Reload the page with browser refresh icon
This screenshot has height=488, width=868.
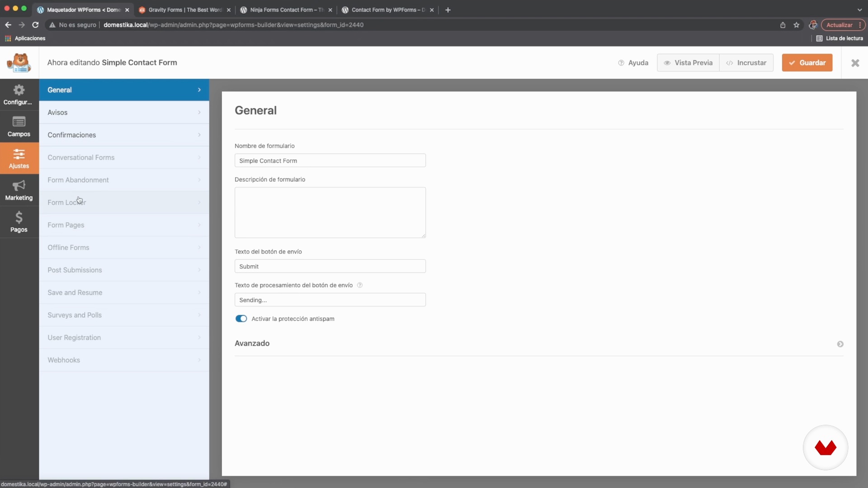[35, 25]
